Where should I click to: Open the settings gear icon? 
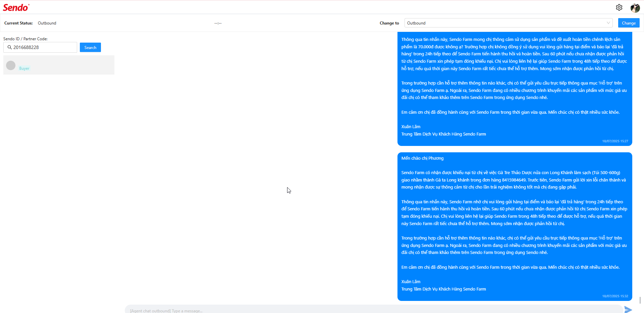pyautogui.click(x=619, y=7)
